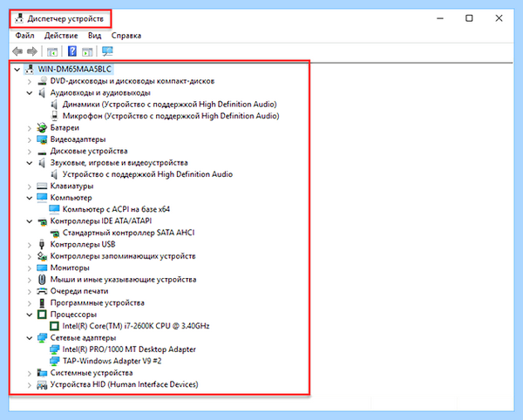Click the battery icon beside Батареи

(42, 128)
